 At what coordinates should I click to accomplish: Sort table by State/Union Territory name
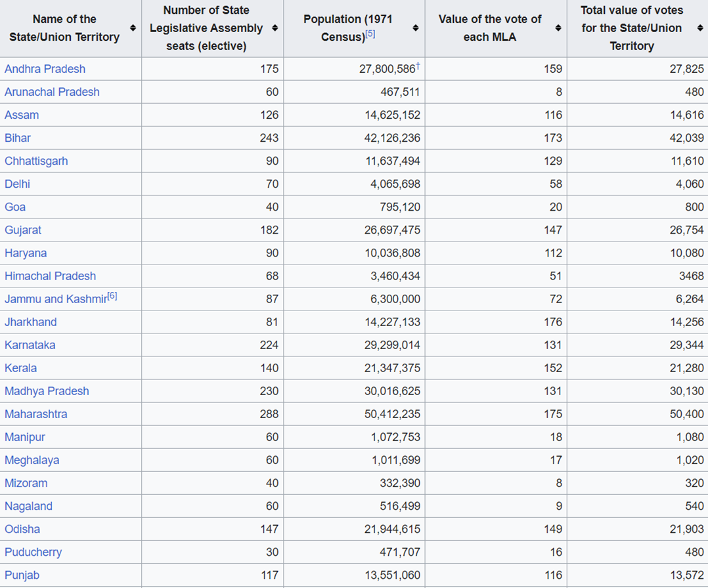pyautogui.click(x=133, y=28)
